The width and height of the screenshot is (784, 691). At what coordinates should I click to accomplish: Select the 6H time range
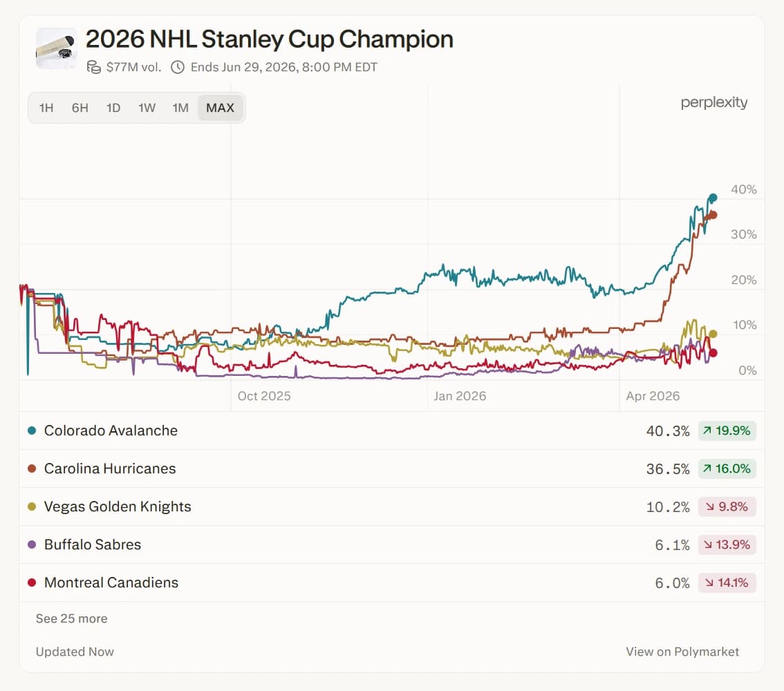click(x=80, y=108)
